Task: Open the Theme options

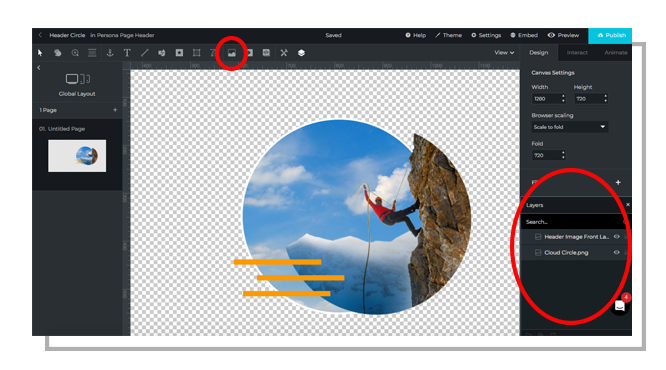Action: click(448, 35)
